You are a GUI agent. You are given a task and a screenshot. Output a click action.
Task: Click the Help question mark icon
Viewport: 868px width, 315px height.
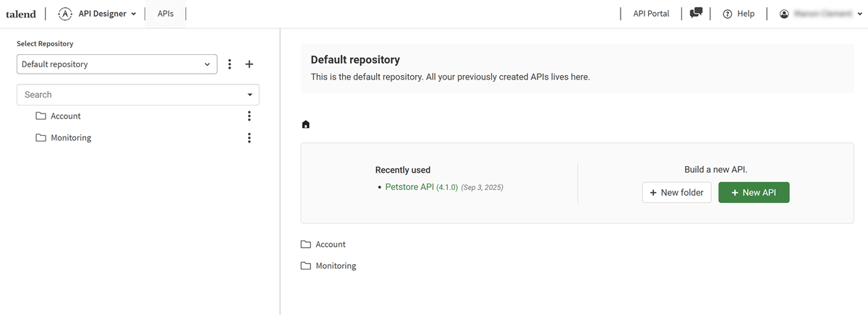point(728,14)
